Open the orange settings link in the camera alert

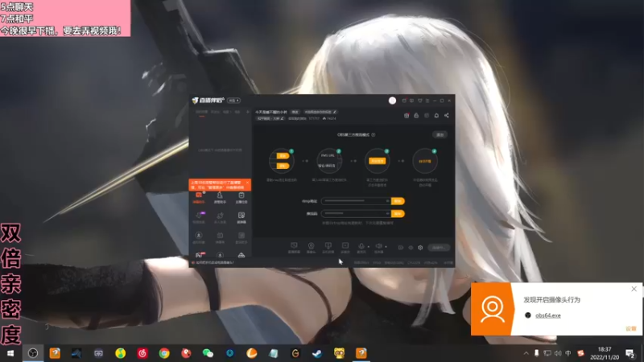631,329
